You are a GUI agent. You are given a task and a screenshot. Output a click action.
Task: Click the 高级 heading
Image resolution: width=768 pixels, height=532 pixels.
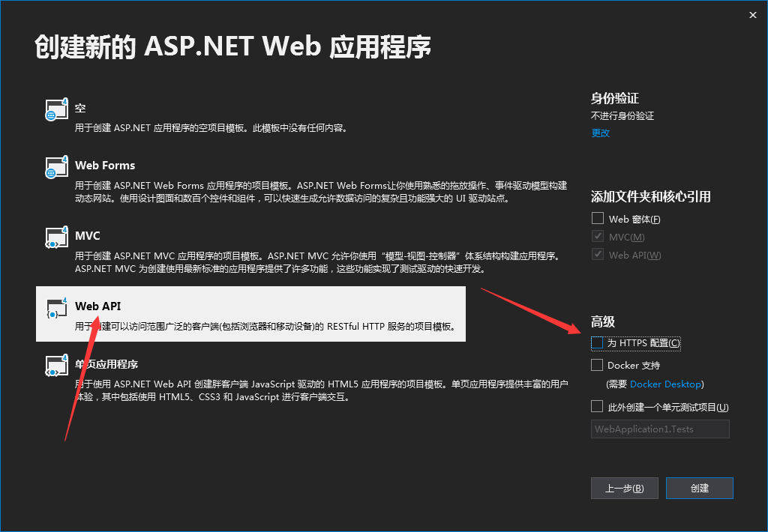[602, 322]
